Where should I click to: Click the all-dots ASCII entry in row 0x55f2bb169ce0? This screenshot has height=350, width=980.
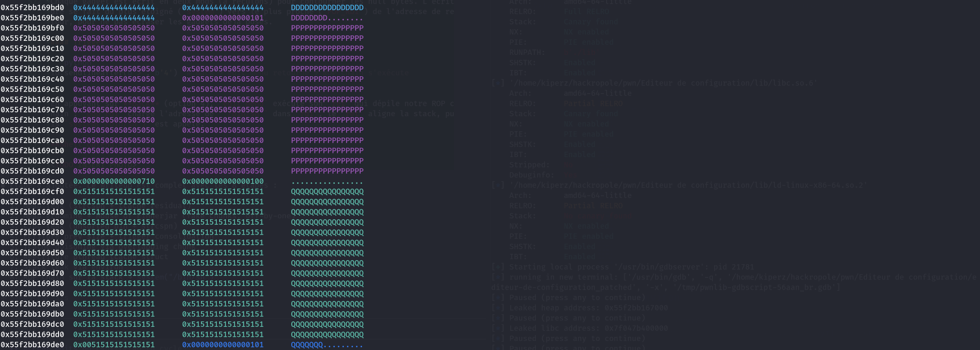pyautogui.click(x=327, y=182)
